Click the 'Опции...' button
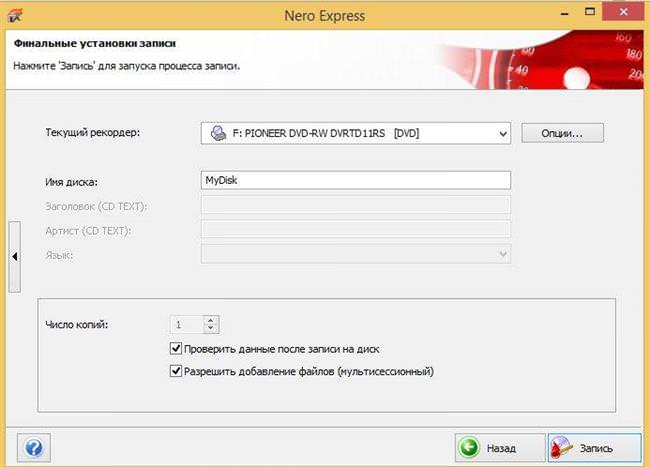This screenshot has height=467, width=650. (x=562, y=133)
